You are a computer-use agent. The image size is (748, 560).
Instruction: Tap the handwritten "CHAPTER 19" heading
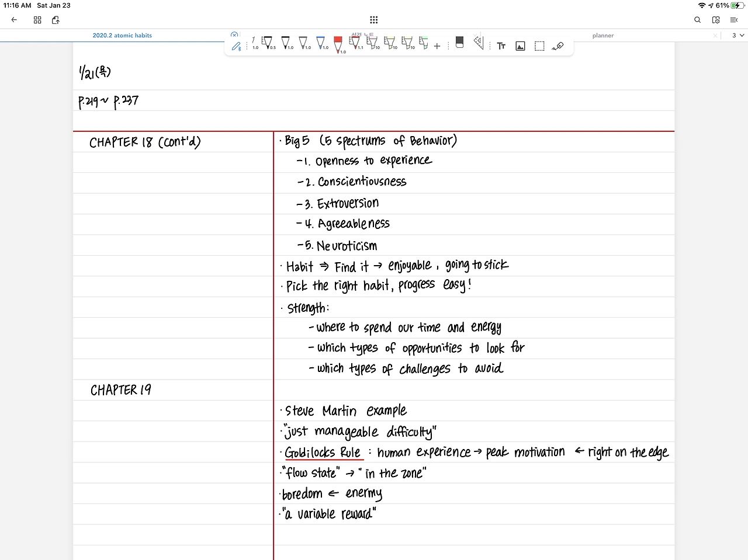(121, 390)
